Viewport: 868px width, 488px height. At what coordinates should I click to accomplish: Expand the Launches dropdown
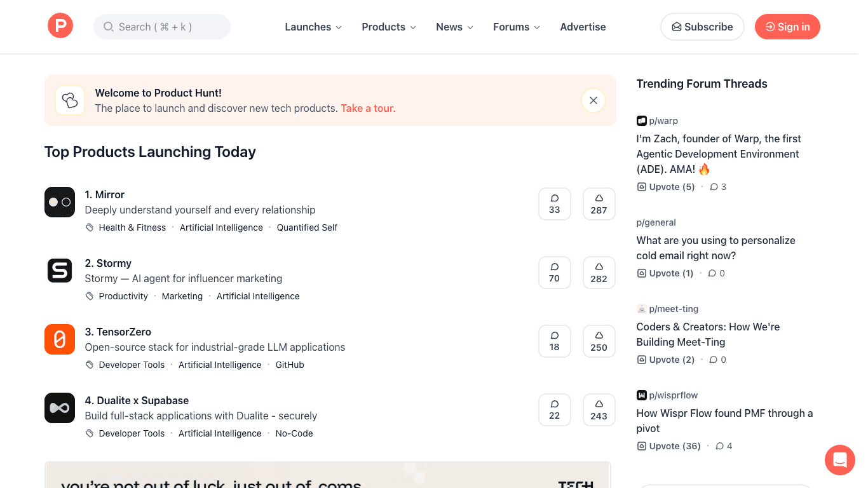point(313,27)
